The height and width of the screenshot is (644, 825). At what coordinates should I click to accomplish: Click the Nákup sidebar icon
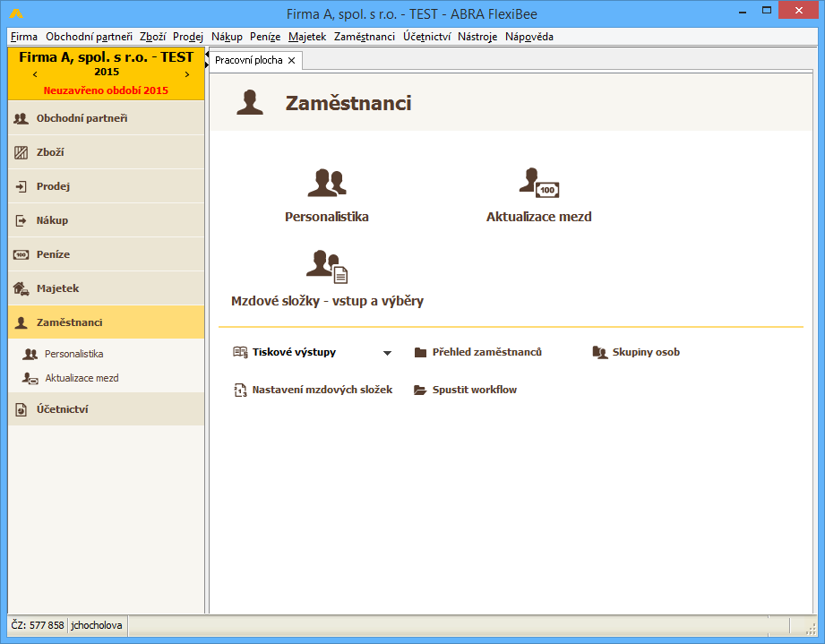[x=21, y=220]
